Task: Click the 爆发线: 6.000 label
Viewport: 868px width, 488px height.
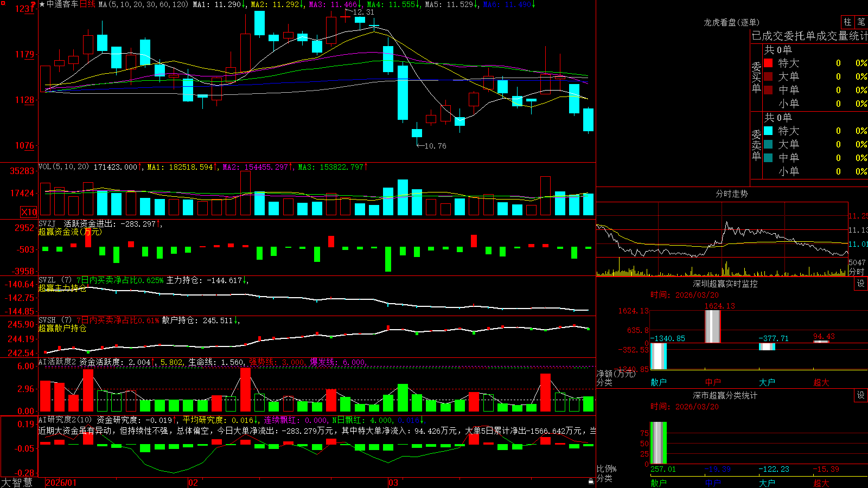Action: 338,362
